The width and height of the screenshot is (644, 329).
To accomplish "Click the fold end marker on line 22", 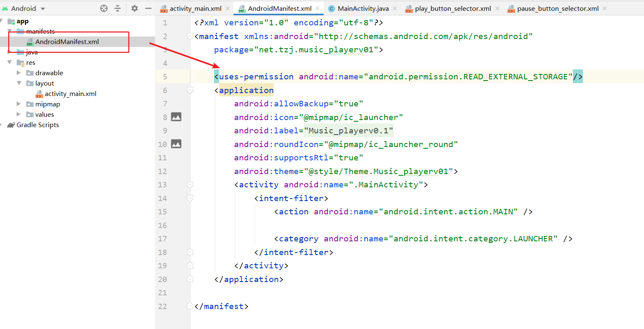I will [x=190, y=306].
